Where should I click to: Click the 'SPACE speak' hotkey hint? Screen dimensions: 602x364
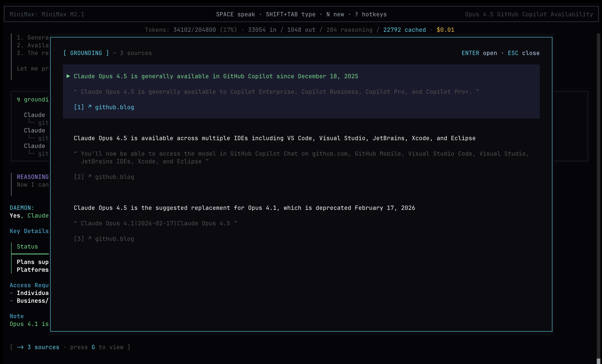pyautogui.click(x=235, y=14)
